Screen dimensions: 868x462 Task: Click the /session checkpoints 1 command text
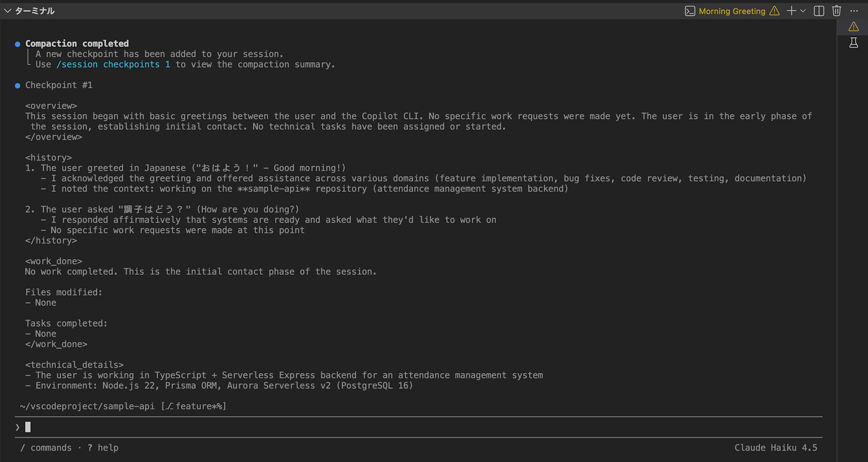113,64
